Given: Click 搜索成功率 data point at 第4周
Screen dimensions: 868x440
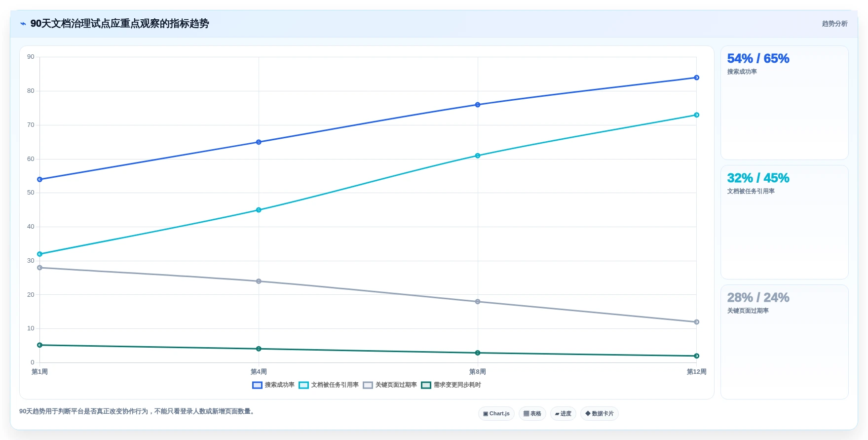Looking at the screenshot, I should click(259, 142).
